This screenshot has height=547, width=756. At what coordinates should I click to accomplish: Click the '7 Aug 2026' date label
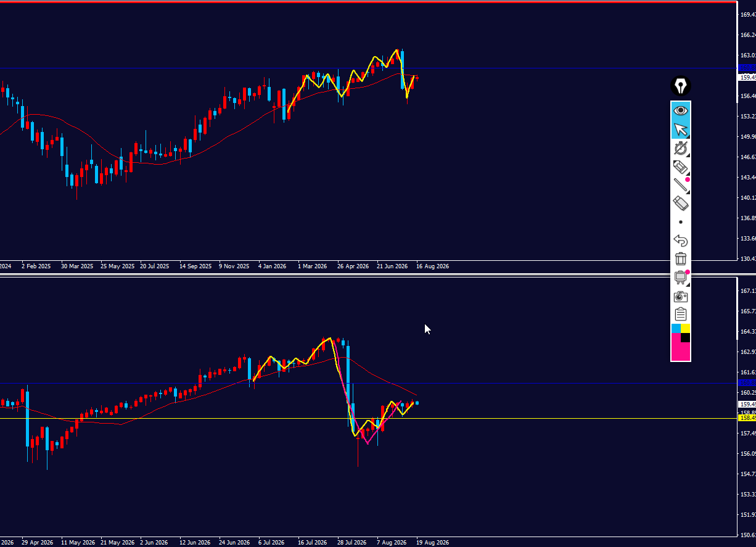(392, 543)
